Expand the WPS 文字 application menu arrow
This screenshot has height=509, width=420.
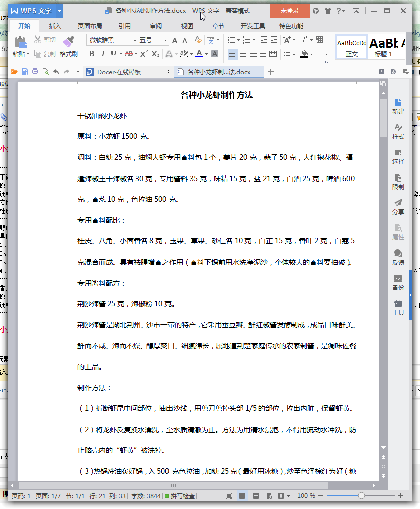59,11
